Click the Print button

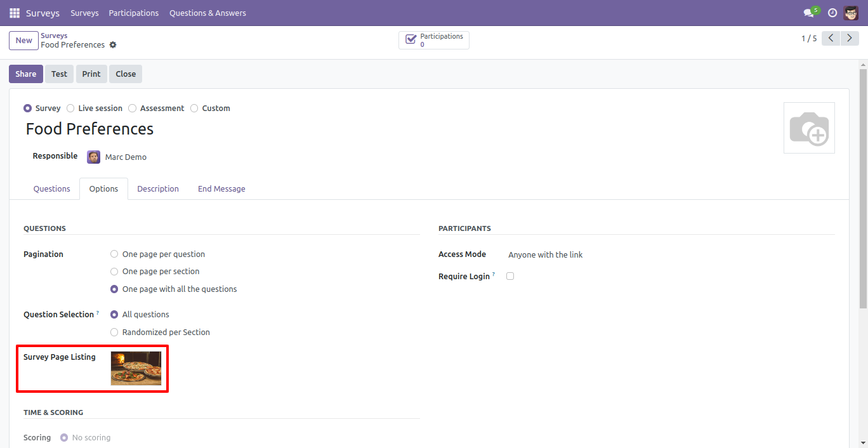coord(91,74)
